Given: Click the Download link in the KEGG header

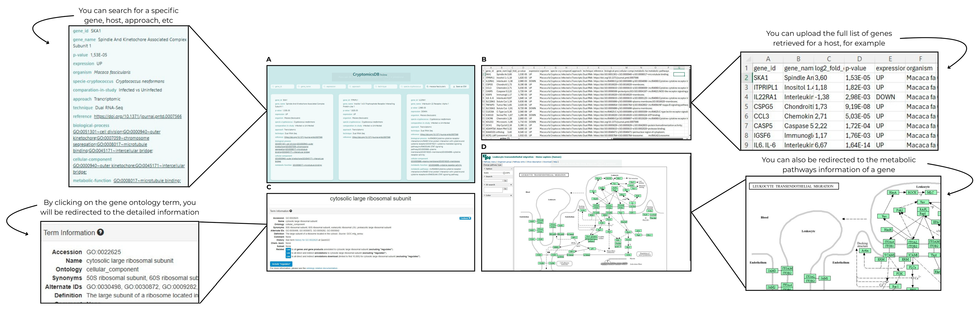Looking at the screenshot, I should point(548,162).
